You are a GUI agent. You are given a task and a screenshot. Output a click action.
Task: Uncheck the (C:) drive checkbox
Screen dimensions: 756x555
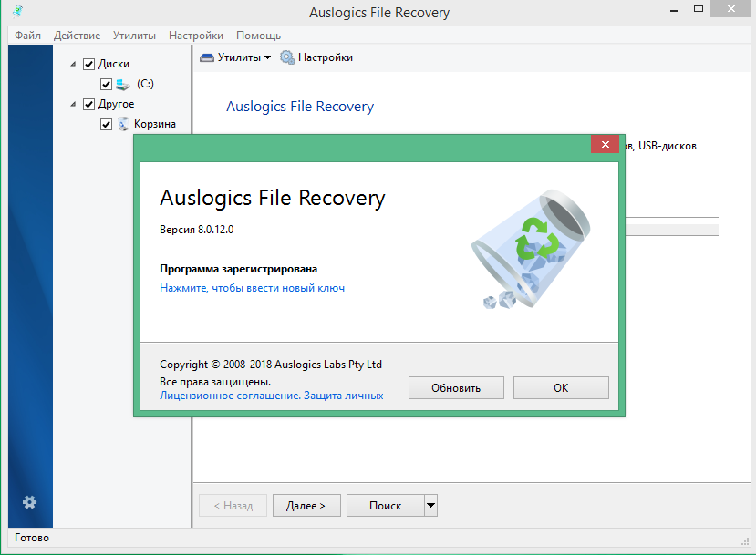[107, 83]
